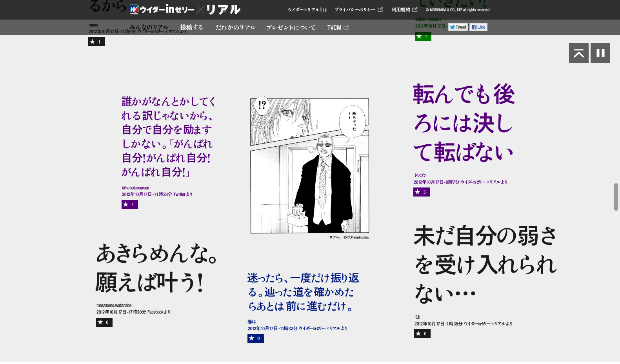
Task: Open the プライバシーポリシー link
Action: (x=358, y=10)
